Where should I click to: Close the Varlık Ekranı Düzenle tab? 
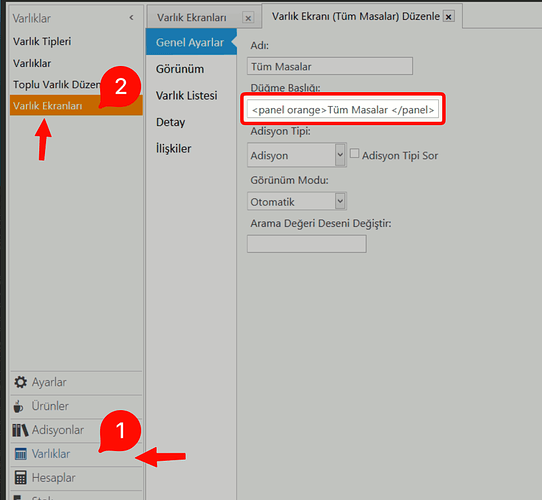coord(448,17)
